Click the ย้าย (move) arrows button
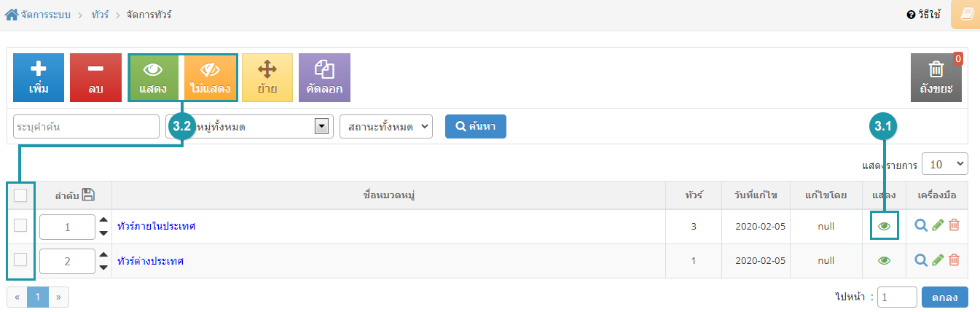980x312 pixels. coord(267,78)
